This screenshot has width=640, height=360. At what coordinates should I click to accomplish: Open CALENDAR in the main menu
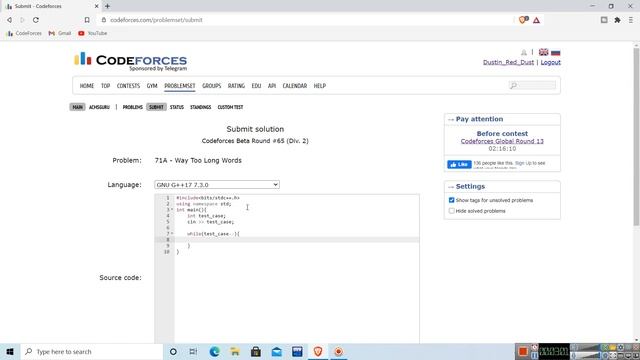coord(295,86)
